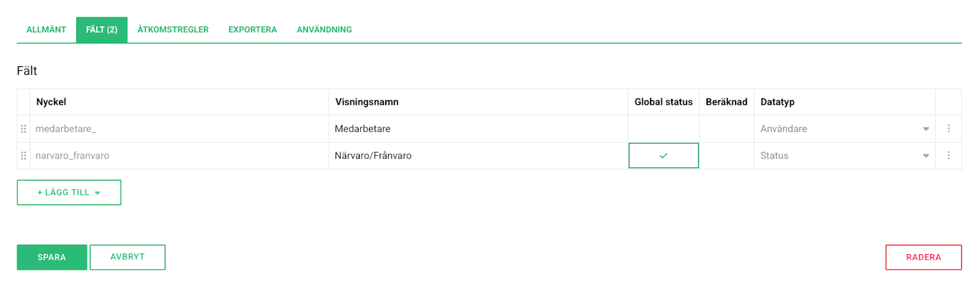Enable Global status for Medarbetare row

[x=663, y=129]
